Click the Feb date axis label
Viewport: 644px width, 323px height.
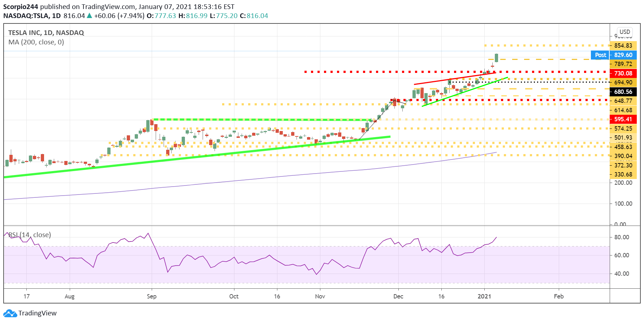click(x=559, y=296)
